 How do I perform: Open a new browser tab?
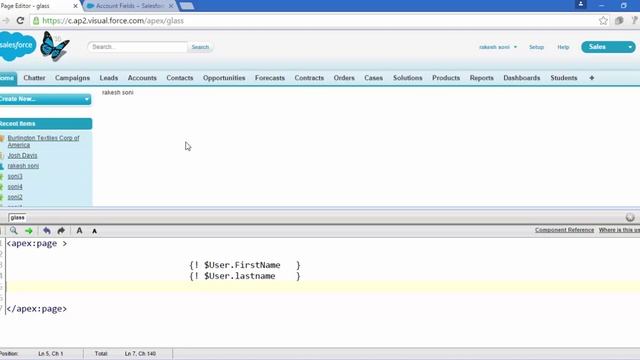tap(187, 6)
